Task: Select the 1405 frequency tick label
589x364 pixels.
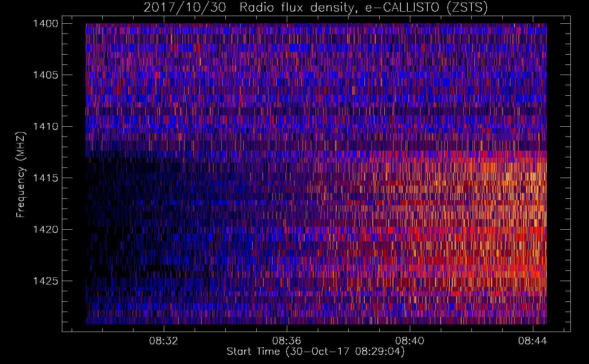Action: [x=46, y=75]
